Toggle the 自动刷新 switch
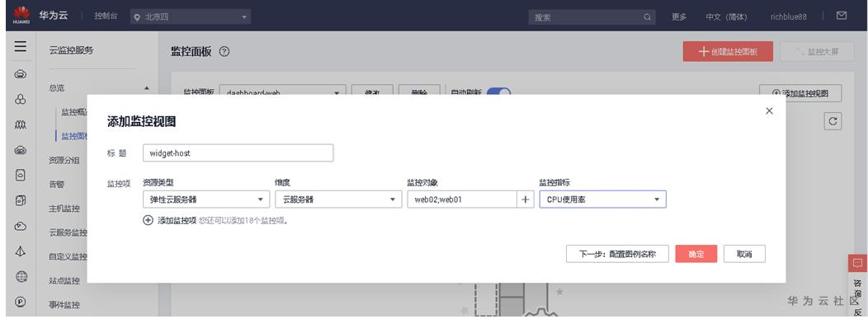This screenshot has width=868, height=319. point(498,92)
